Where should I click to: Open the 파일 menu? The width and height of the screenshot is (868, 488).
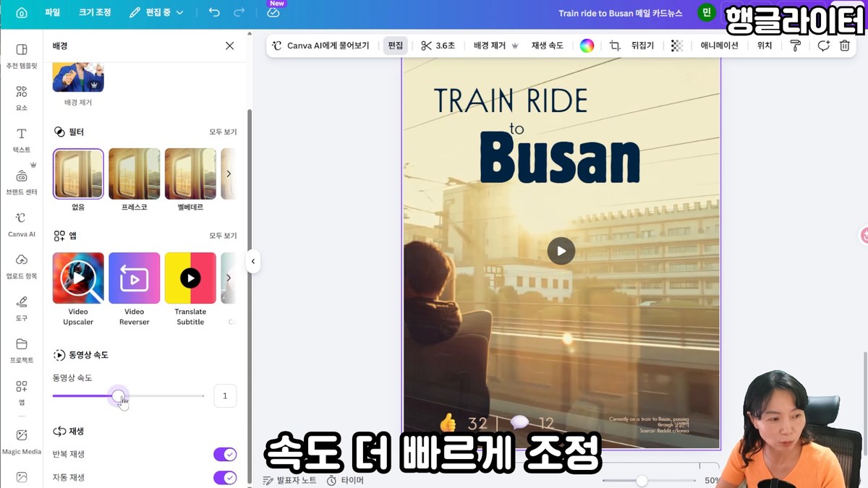pos(52,13)
